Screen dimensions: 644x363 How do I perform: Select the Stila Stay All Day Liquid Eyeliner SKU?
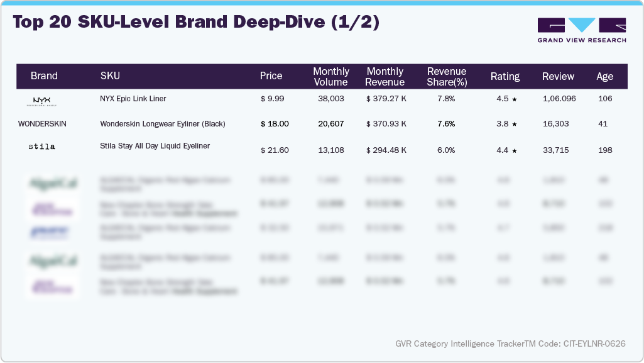[x=155, y=146]
